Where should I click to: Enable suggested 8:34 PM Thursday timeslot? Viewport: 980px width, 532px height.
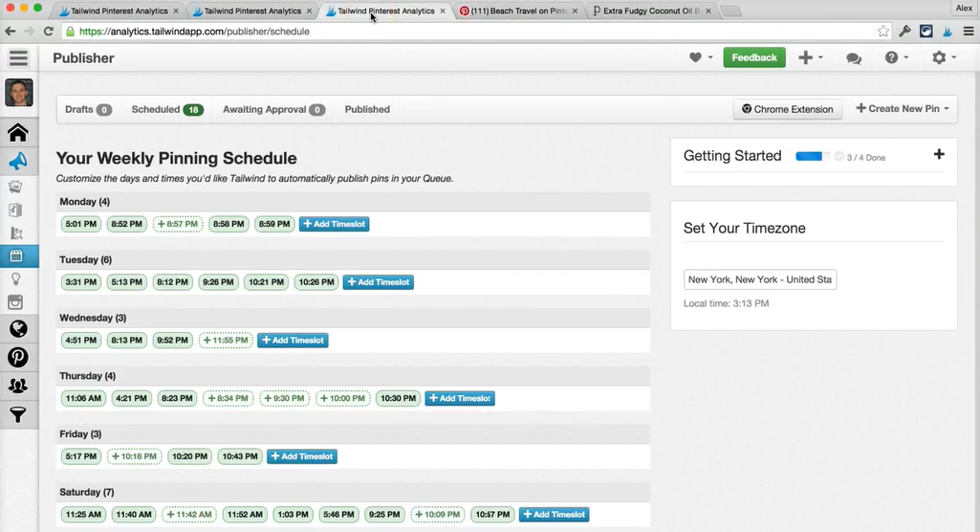[229, 398]
